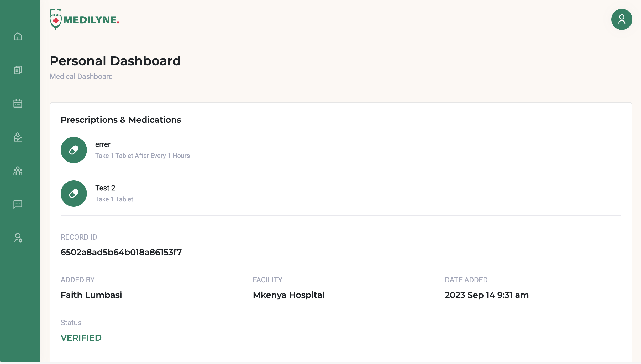Click the Medical Dashboard breadcrumb
This screenshot has width=641, height=364.
point(81,76)
